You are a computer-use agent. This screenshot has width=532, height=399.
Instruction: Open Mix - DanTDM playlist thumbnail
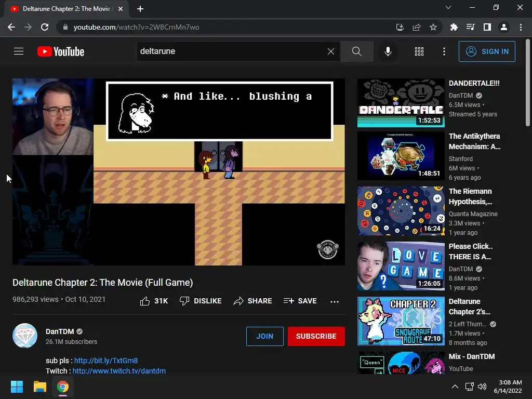click(x=401, y=363)
